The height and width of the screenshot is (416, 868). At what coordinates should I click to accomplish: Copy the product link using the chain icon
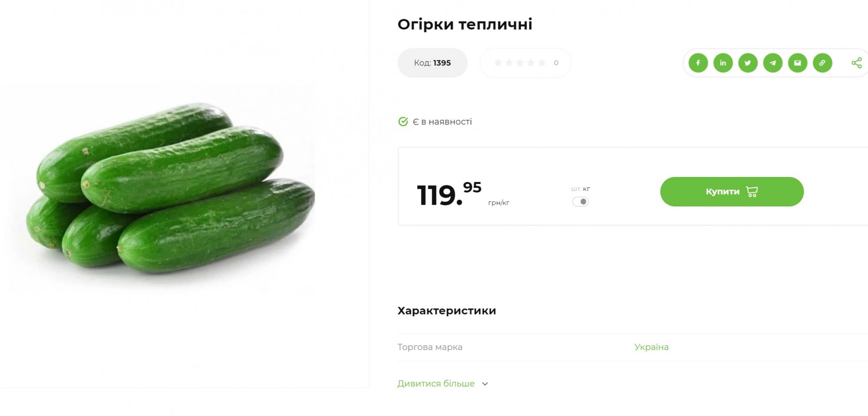point(823,63)
